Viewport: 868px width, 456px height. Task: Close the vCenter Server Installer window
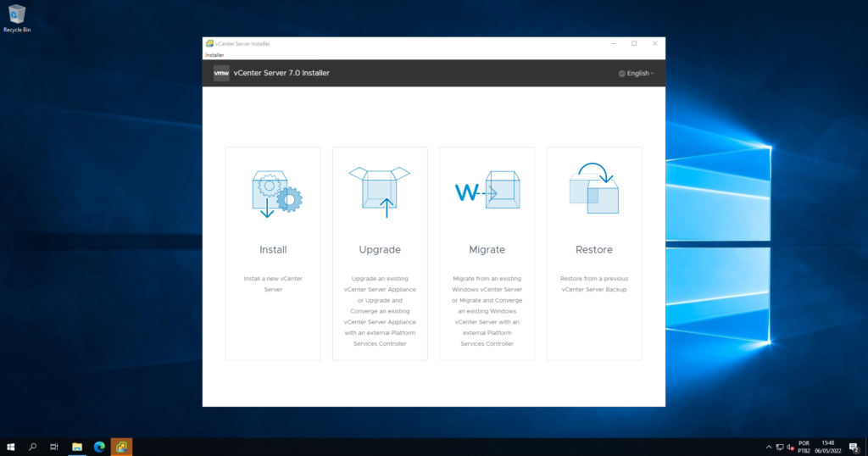[x=655, y=44]
